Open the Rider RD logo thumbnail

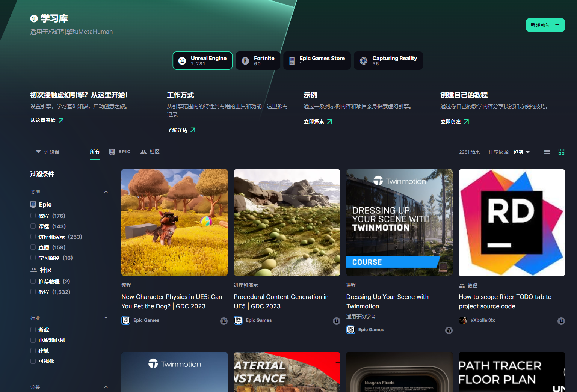click(x=512, y=222)
